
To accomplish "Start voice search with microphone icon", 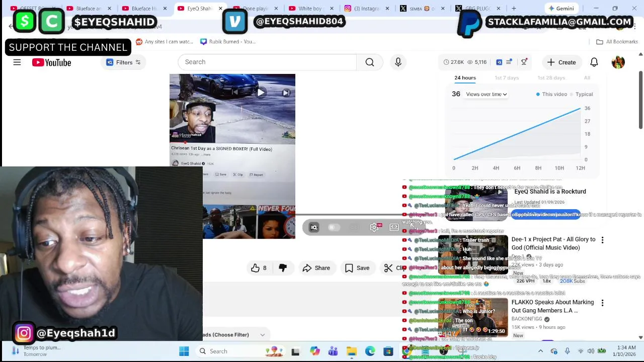I will point(398,62).
